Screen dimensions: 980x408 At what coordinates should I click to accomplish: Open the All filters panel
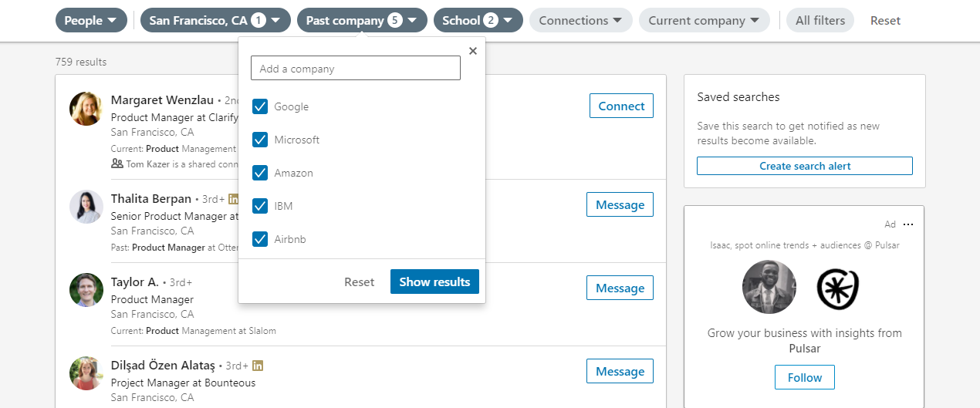click(819, 21)
